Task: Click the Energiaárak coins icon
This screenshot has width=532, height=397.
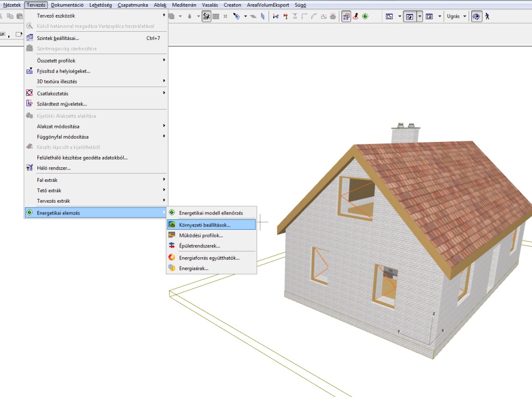Action: coord(172,268)
